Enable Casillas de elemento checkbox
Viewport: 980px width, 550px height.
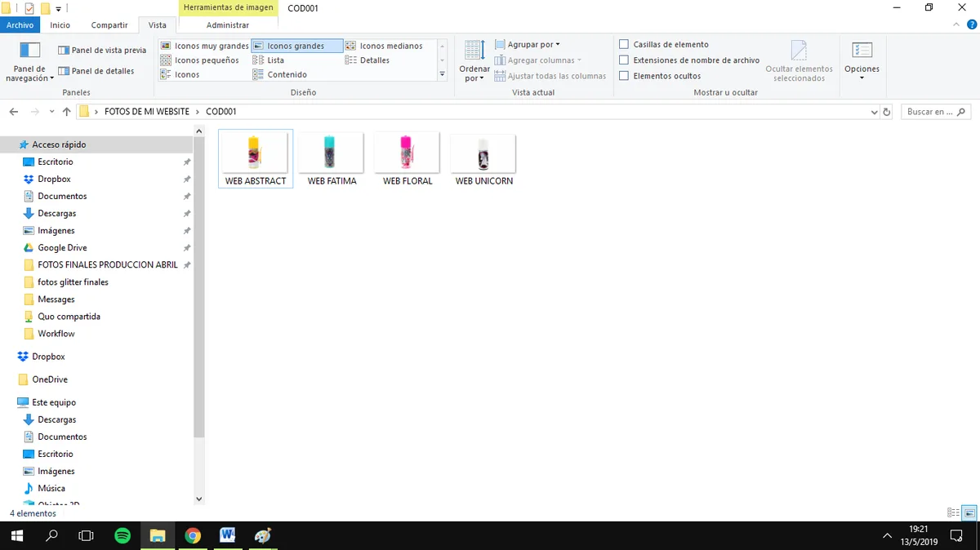click(x=625, y=44)
